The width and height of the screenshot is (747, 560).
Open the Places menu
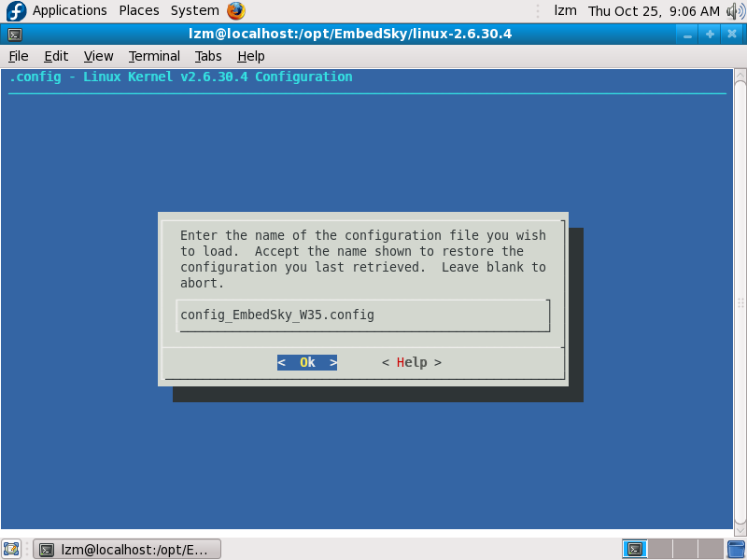(x=139, y=11)
